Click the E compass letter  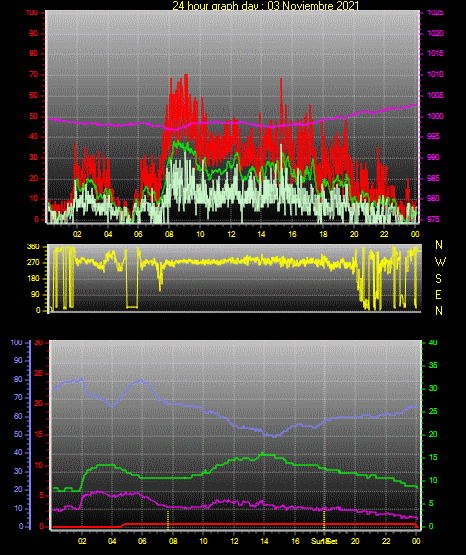pos(438,294)
